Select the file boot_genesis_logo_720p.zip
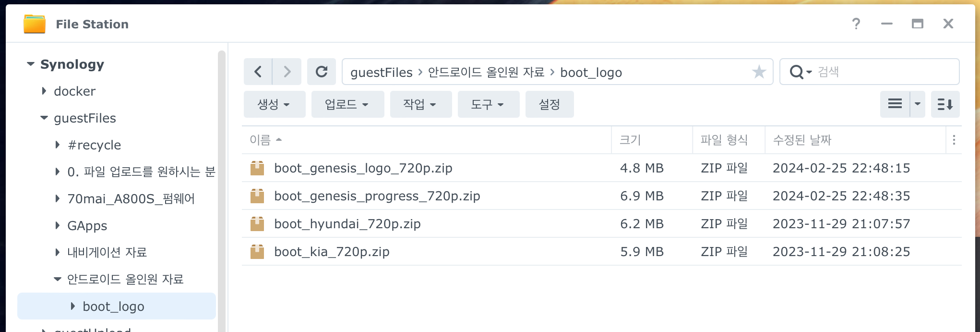980x332 pixels. [363, 168]
